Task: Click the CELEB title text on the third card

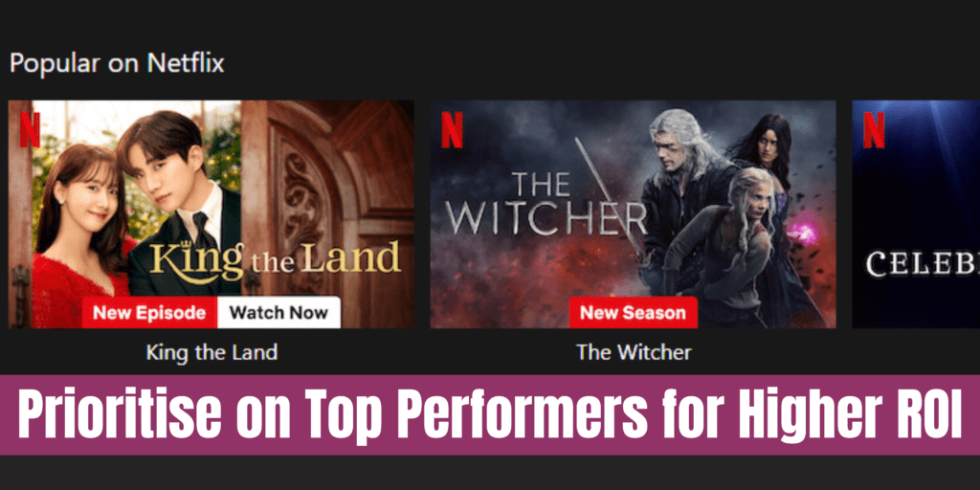Action: pyautogui.click(x=923, y=264)
